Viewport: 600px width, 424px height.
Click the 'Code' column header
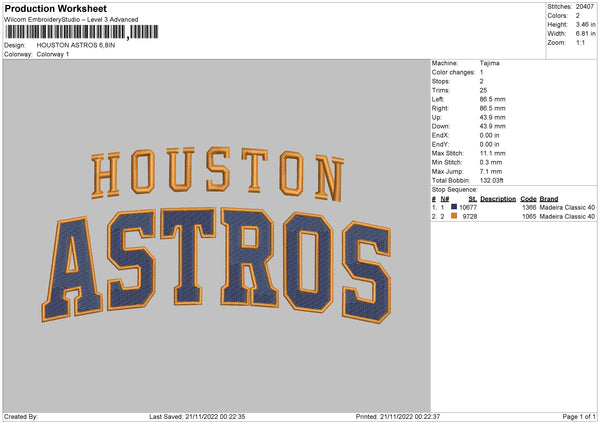tap(528, 199)
